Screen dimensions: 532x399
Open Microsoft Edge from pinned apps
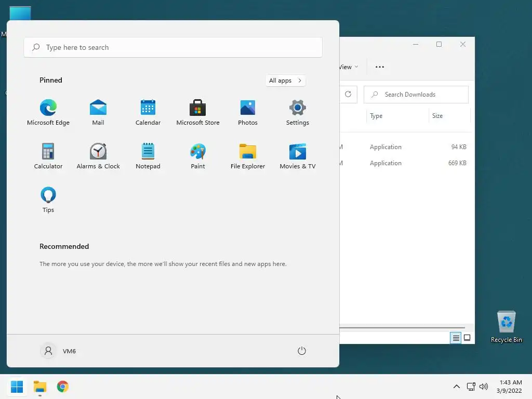(x=48, y=113)
